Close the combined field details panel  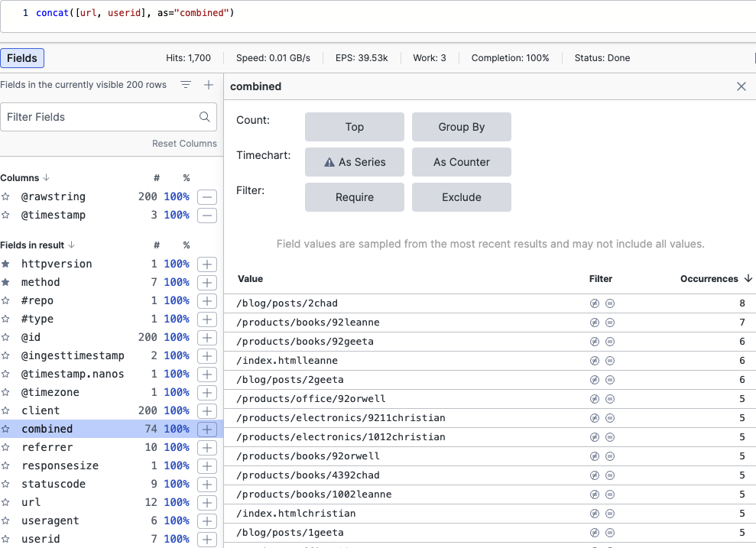741,86
